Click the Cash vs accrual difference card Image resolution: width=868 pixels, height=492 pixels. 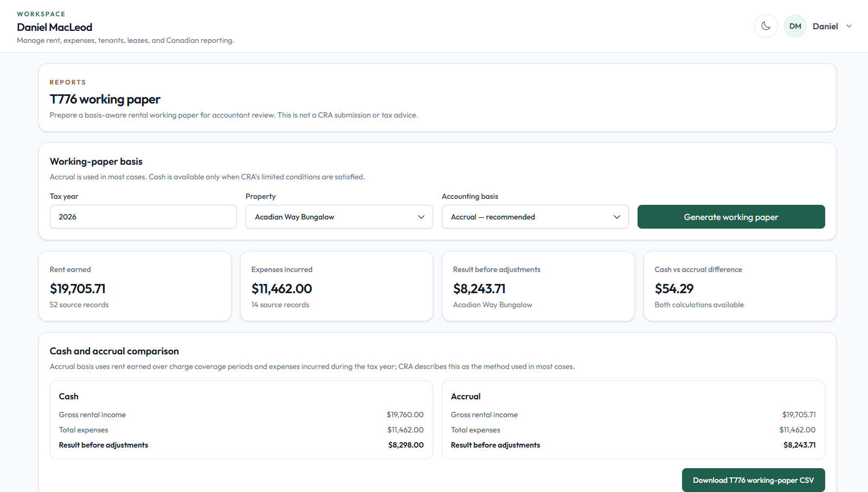[x=740, y=286]
